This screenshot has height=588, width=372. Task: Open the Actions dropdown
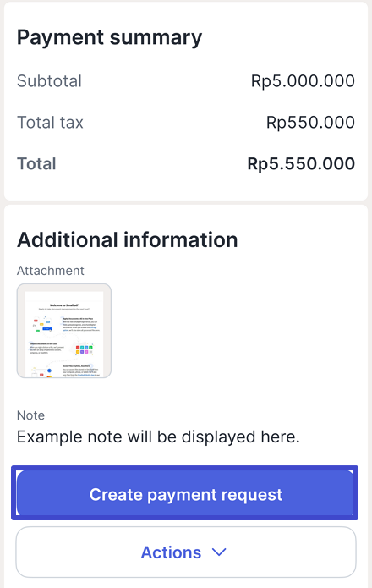point(186,552)
